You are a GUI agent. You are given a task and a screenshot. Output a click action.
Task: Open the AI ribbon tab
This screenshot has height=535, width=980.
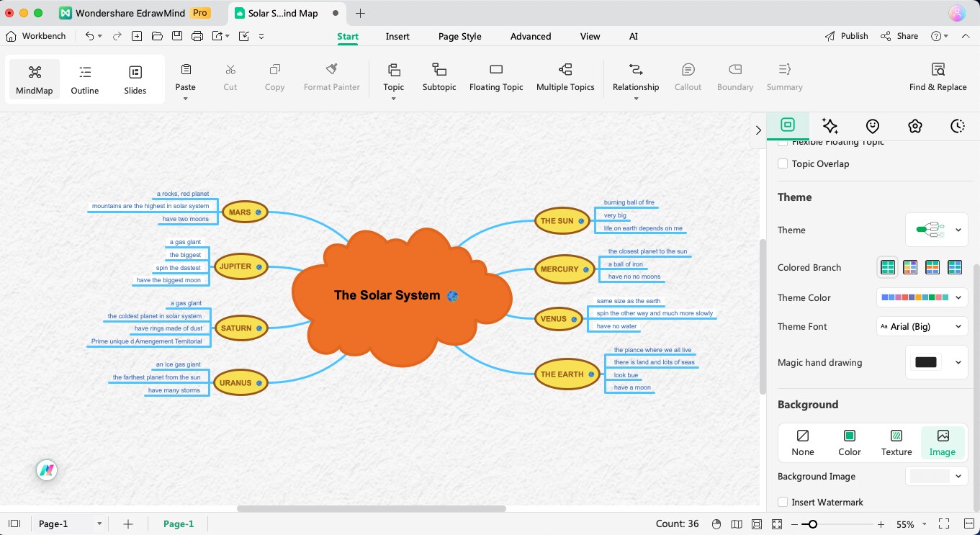click(634, 36)
